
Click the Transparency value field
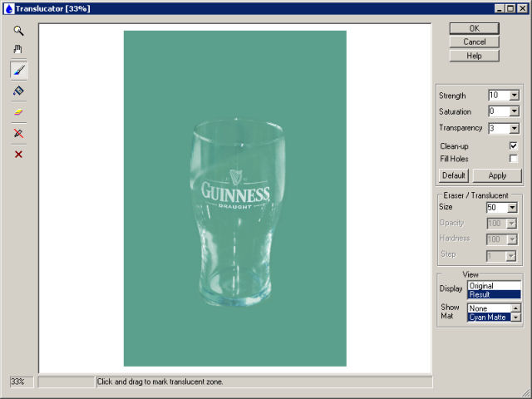tap(499, 128)
